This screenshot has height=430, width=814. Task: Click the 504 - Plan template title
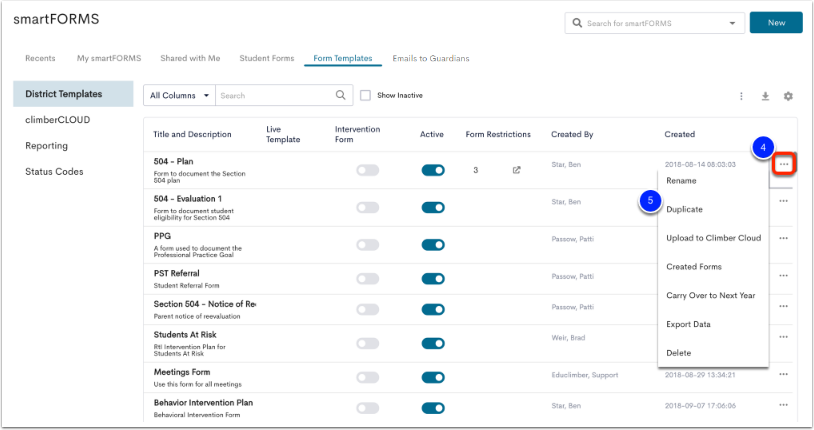[x=173, y=162]
